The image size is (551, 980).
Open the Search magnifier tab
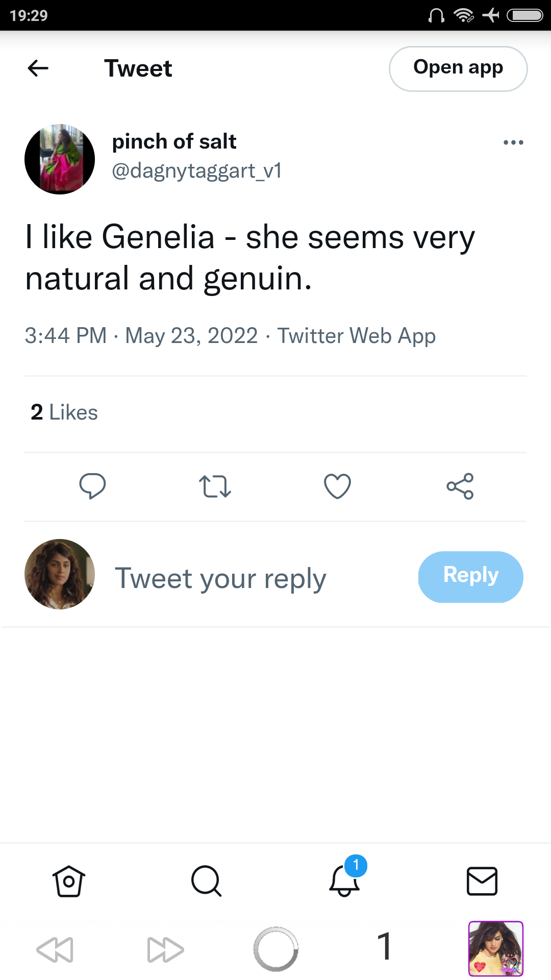[206, 881]
